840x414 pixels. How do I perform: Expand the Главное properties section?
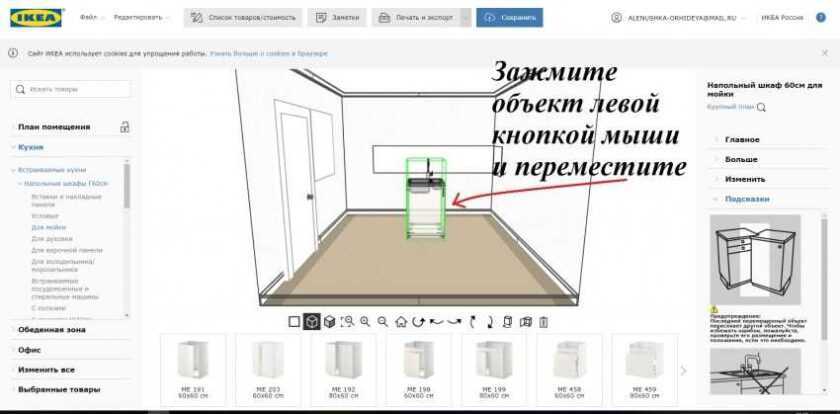[x=742, y=139]
